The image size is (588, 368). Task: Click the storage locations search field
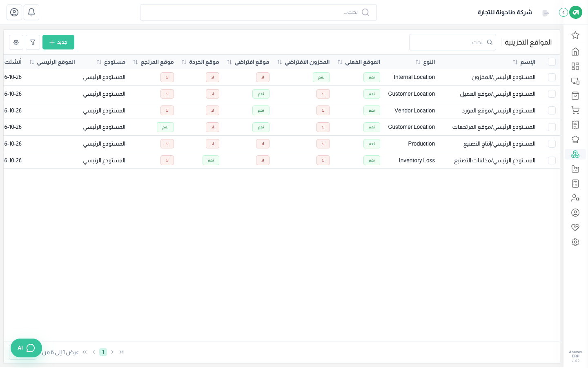(x=452, y=42)
